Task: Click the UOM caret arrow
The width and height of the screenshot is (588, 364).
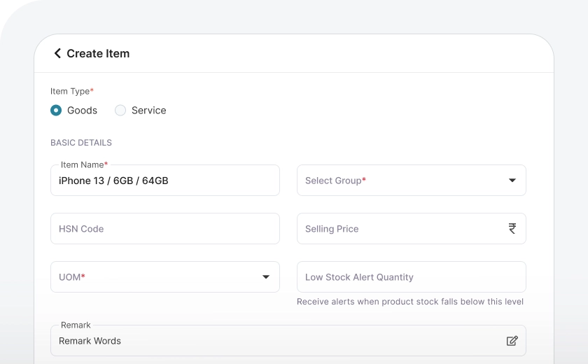Action: pyautogui.click(x=266, y=277)
